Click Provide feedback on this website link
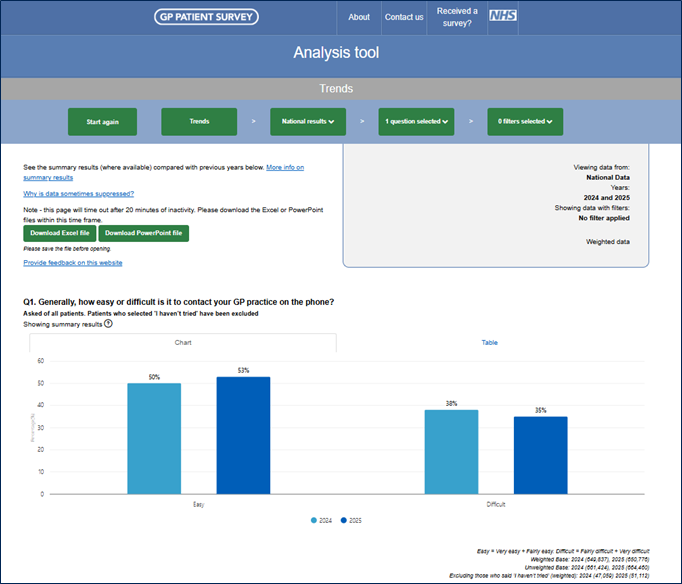This screenshot has width=682, height=584. (73, 263)
